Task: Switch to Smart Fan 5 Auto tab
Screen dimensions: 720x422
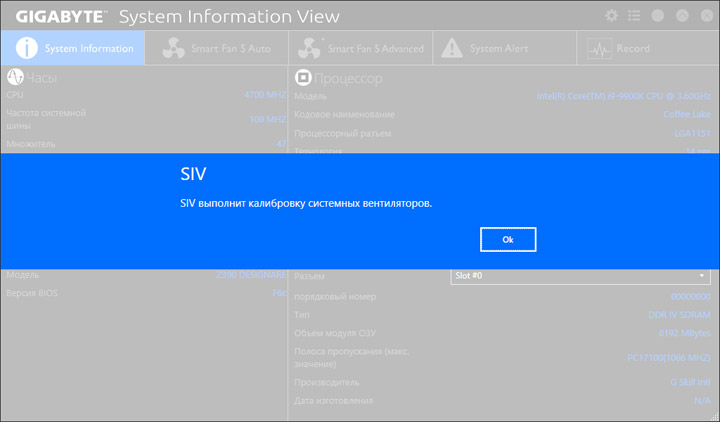Action: (x=217, y=48)
